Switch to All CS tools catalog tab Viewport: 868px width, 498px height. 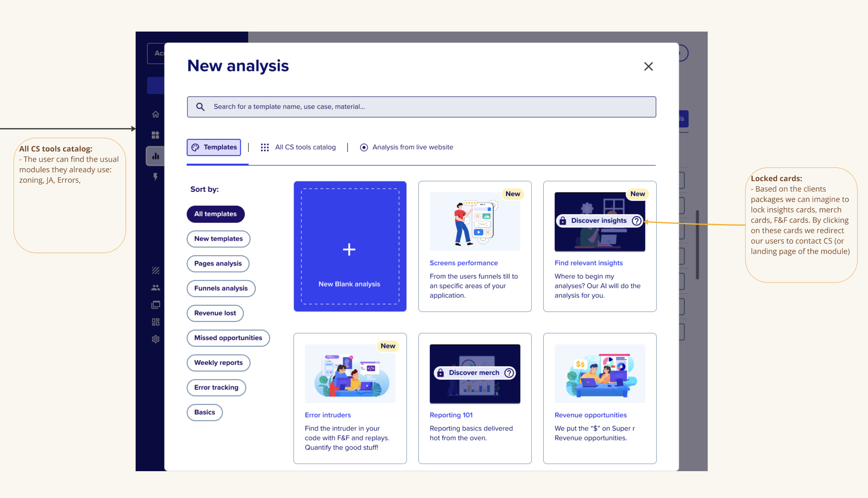click(298, 147)
